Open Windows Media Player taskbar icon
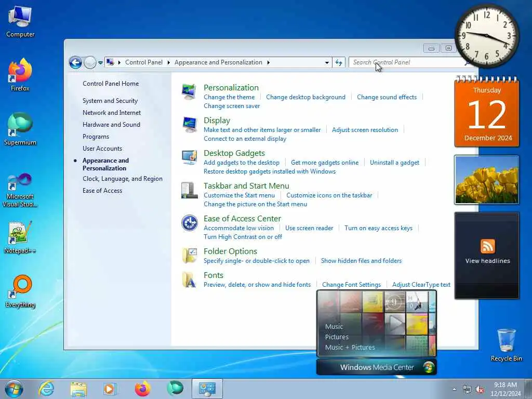 coord(110,389)
